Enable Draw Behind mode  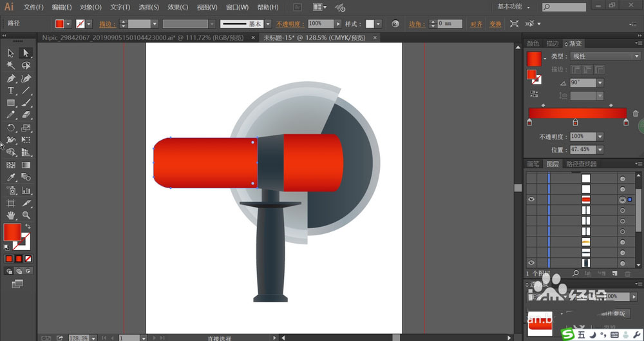(x=19, y=271)
